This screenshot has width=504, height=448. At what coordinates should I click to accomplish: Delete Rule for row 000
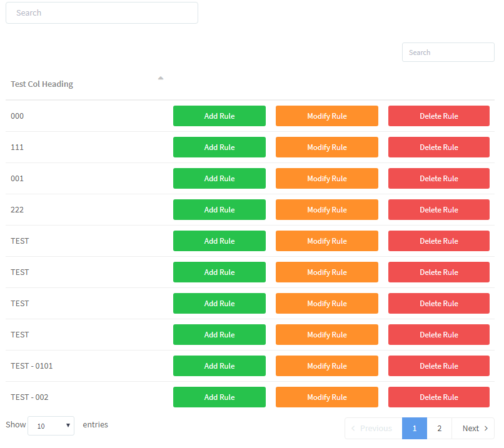pos(439,116)
